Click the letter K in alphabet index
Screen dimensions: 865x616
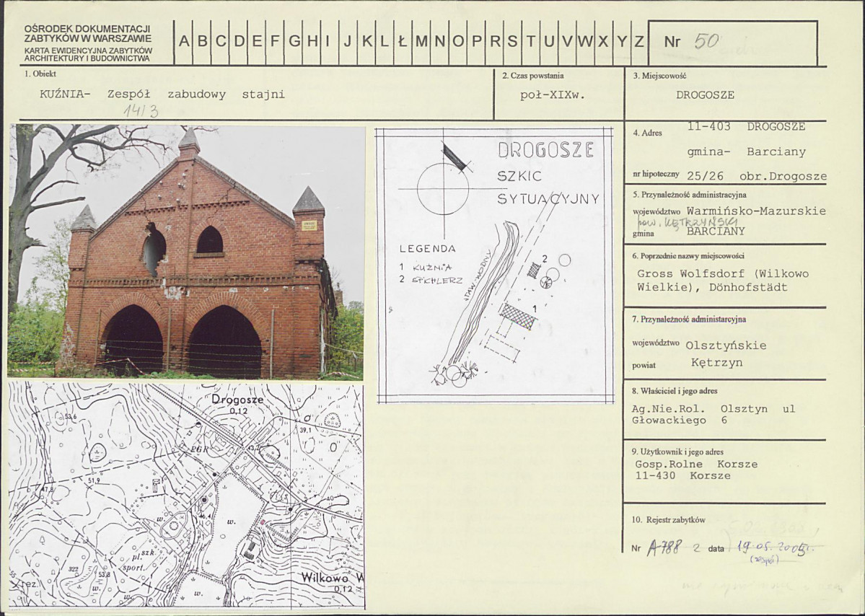pyautogui.click(x=366, y=42)
